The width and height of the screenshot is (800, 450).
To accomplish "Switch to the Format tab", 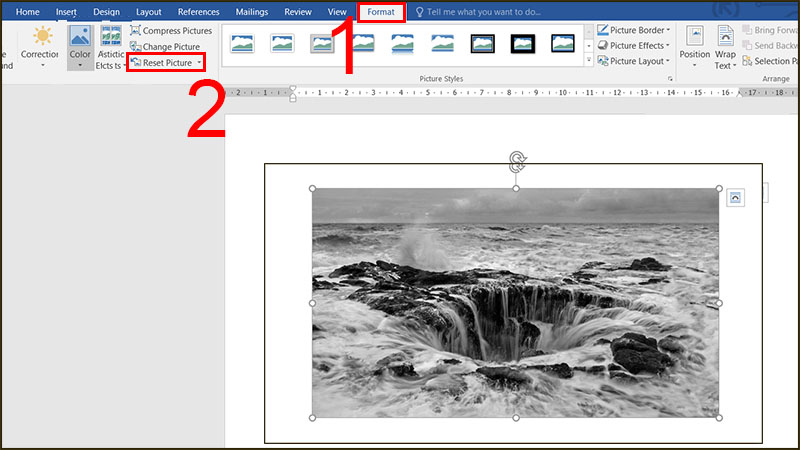I will click(x=381, y=12).
